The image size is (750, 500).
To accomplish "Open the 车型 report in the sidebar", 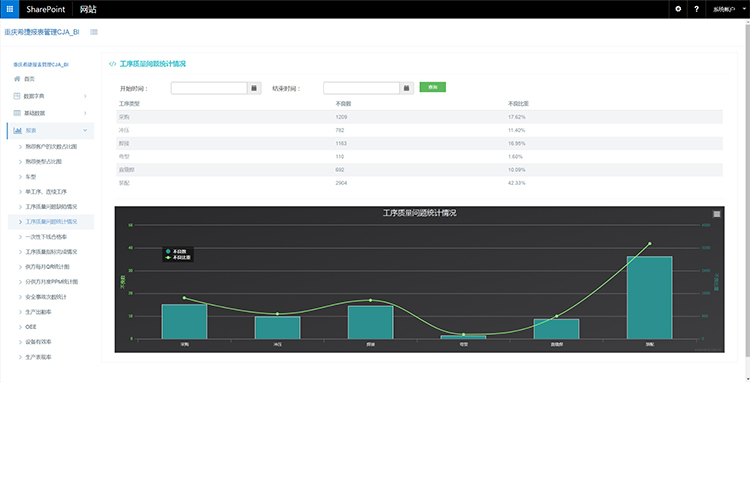I will tap(30, 176).
